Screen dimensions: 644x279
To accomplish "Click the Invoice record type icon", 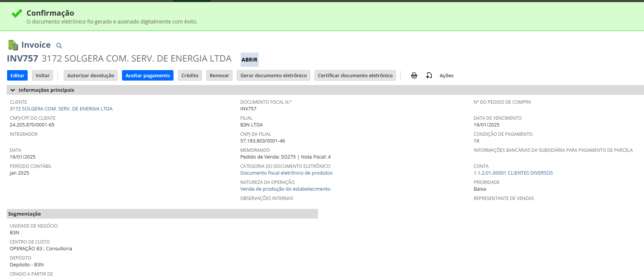I will [x=13, y=45].
